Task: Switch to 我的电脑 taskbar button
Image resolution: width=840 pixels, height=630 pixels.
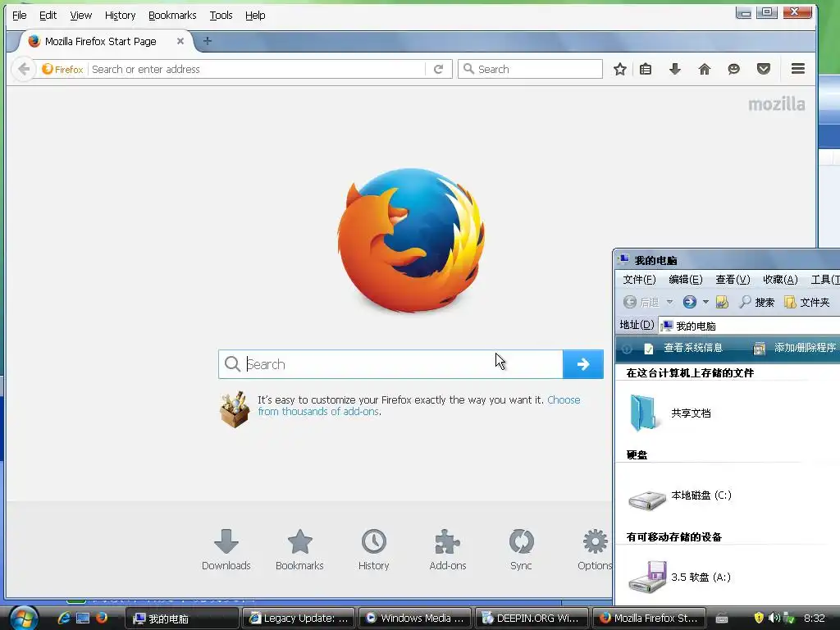Action: tap(181, 619)
